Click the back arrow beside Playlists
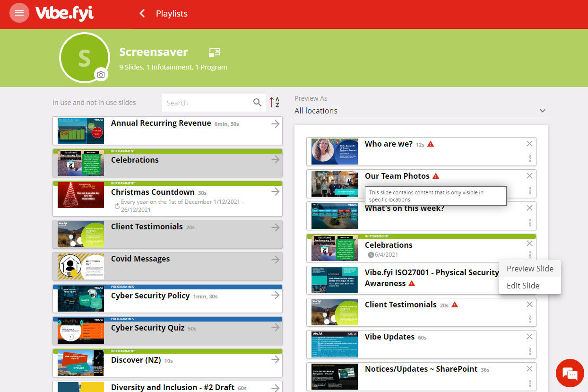 [142, 13]
